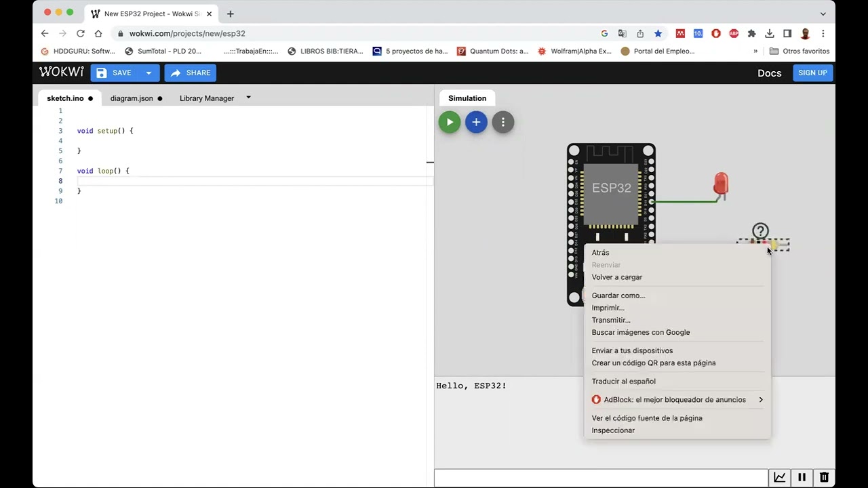868x488 pixels.
Task: Click the serial monitor input field
Action: [x=601, y=478]
